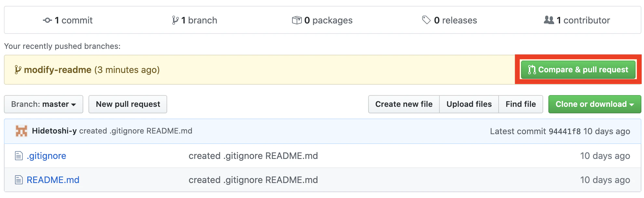The height and width of the screenshot is (198, 644).
Task: Click the Upload files button
Action: point(469,104)
